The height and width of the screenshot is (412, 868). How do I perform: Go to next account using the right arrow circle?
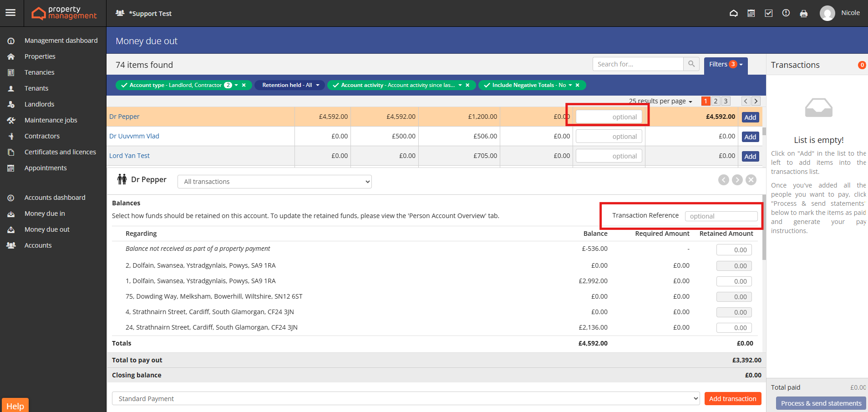pos(737,180)
